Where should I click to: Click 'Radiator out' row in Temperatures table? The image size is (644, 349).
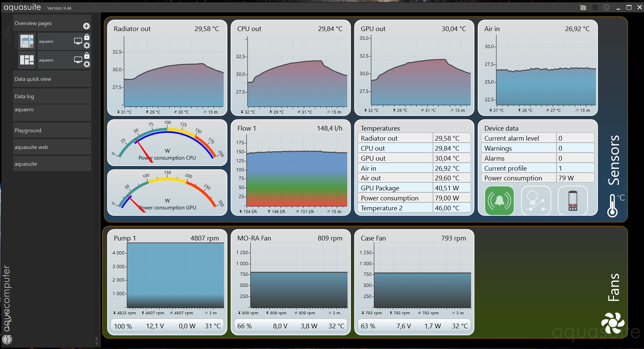click(414, 138)
